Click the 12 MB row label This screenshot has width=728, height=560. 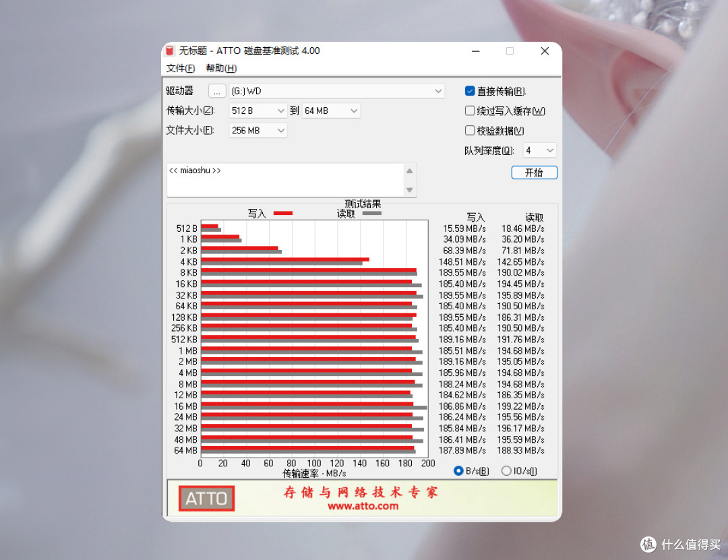click(186, 395)
